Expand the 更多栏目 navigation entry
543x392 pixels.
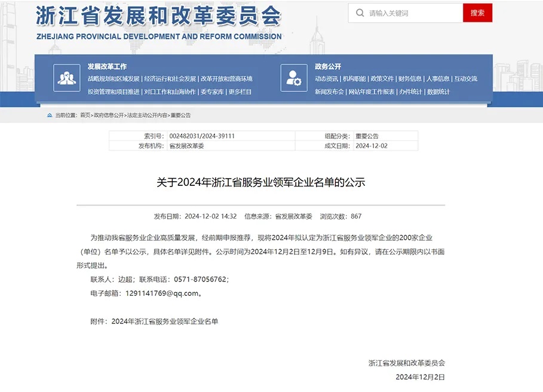pyautogui.click(x=240, y=92)
